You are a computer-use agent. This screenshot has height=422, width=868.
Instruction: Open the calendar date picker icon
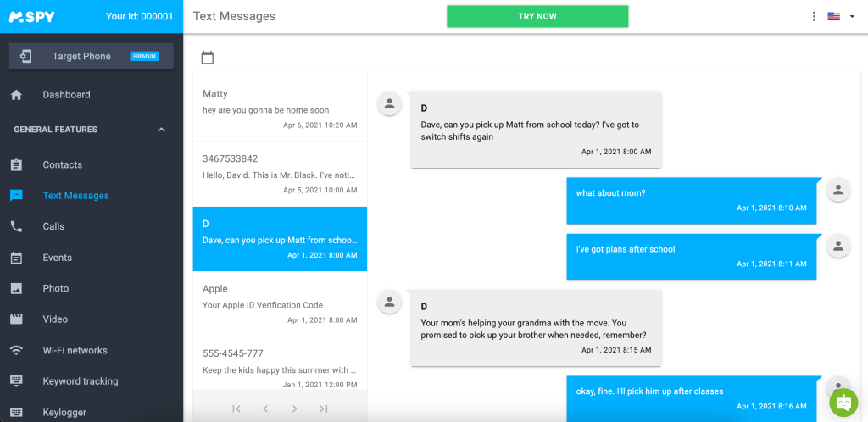point(208,58)
